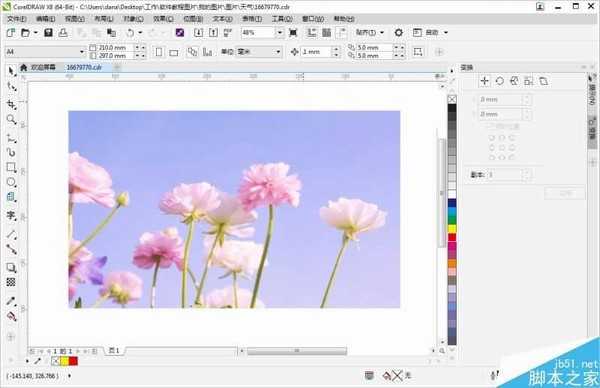This screenshot has width=600, height=388.
Task: Click the Save icon in the toolbar
Action: (48, 33)
